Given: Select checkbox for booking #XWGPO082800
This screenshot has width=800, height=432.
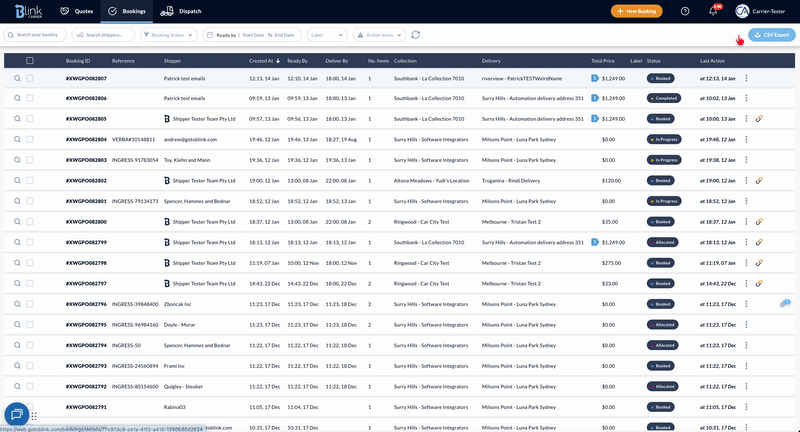Looking at the screenshot, I should tap(30, 222).
